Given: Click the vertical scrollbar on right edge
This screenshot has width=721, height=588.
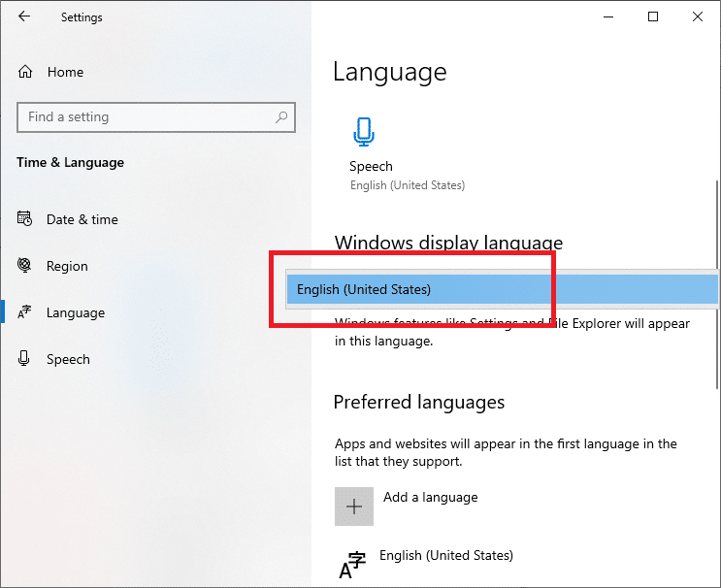Looking at the screenshot, I should tap(716, 285).
